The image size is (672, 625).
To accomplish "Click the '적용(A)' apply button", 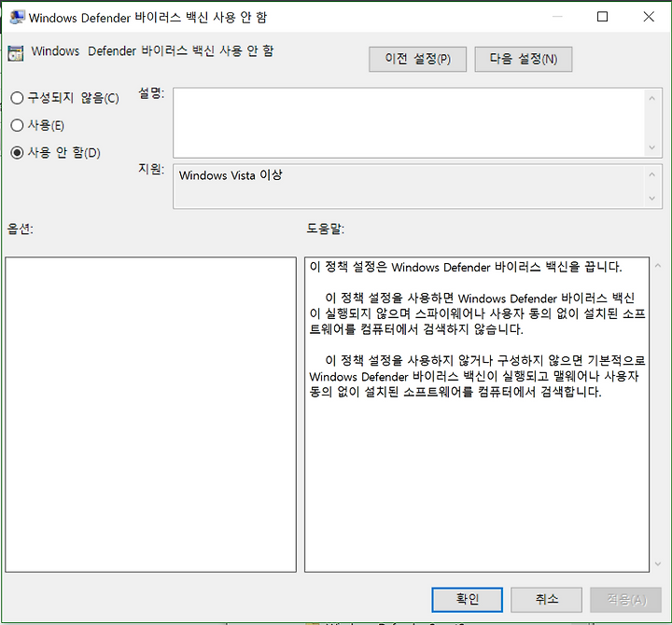I will pos(625,599).
